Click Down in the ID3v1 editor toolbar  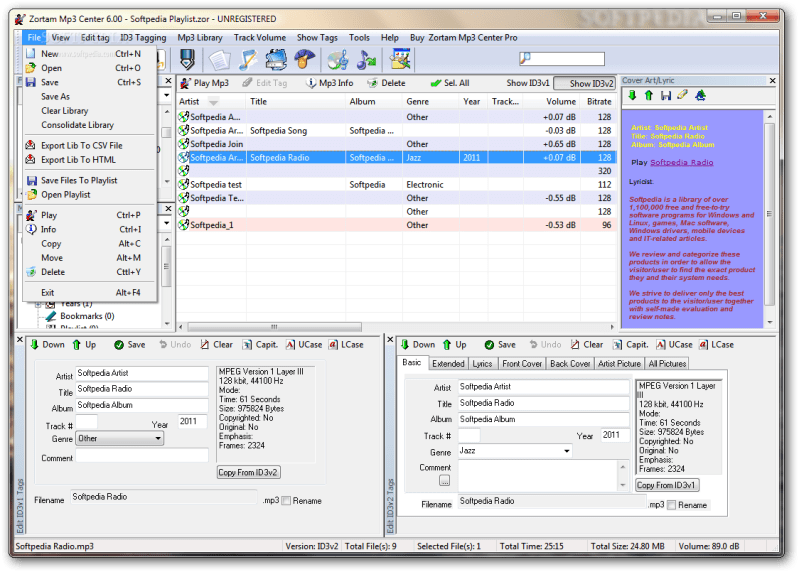[x=47, y=345]
